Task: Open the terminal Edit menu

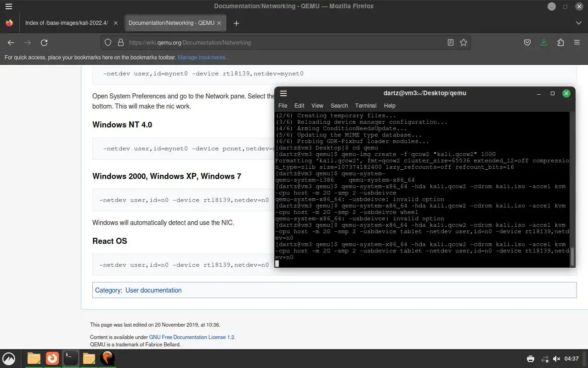Action: [300, 106]
